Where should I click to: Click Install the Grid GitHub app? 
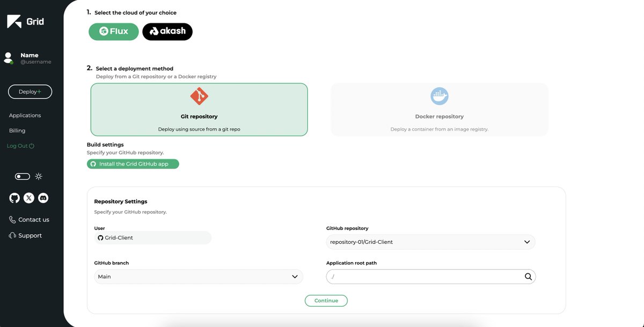133,164
